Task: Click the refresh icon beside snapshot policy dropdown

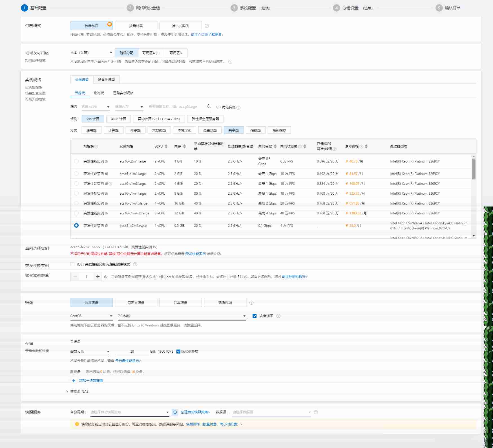Action: [x=175, y=412]
